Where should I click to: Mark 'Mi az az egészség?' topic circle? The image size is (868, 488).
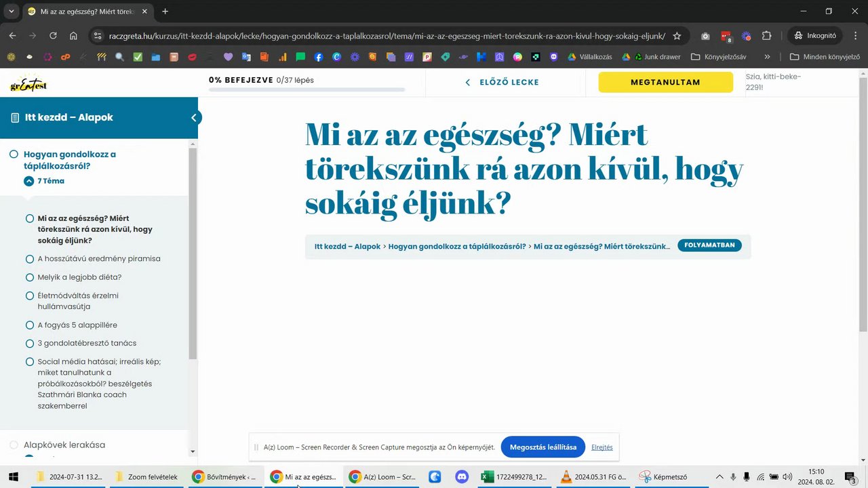tap(29, 218)
